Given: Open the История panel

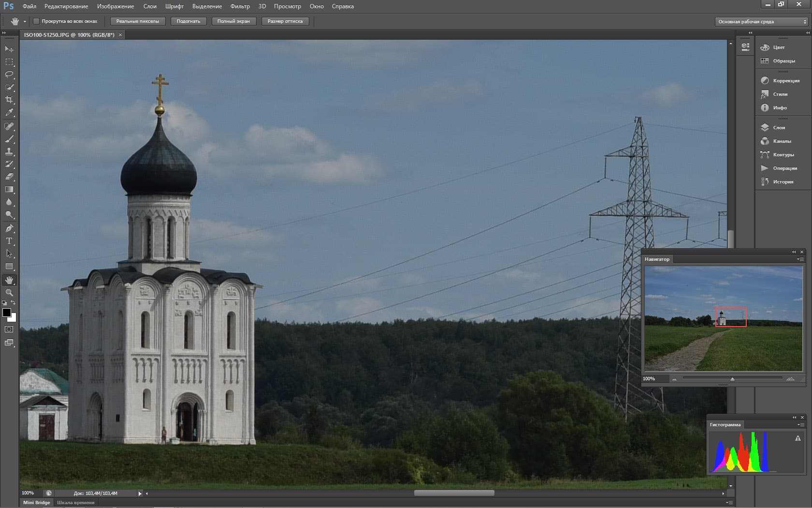Looking at the screenshot, I should (783, 182).
